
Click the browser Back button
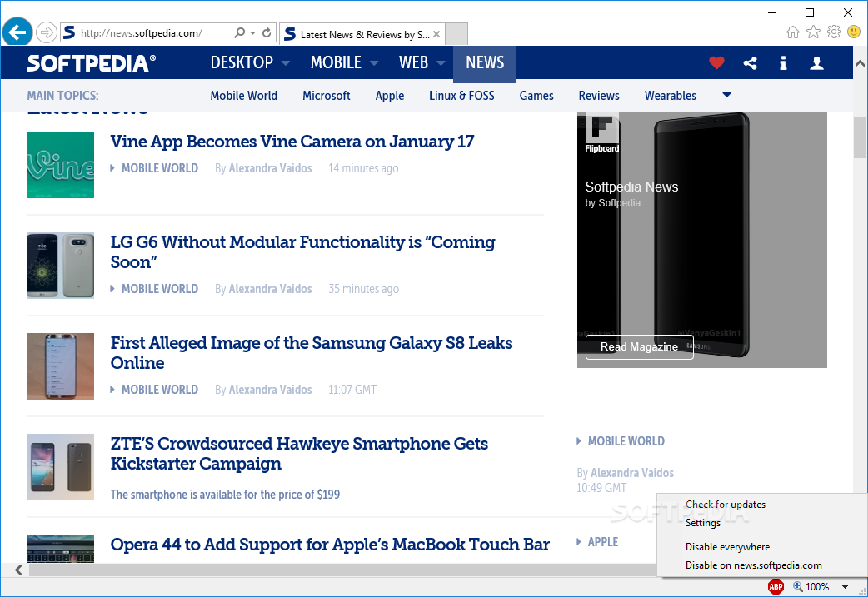17,32
